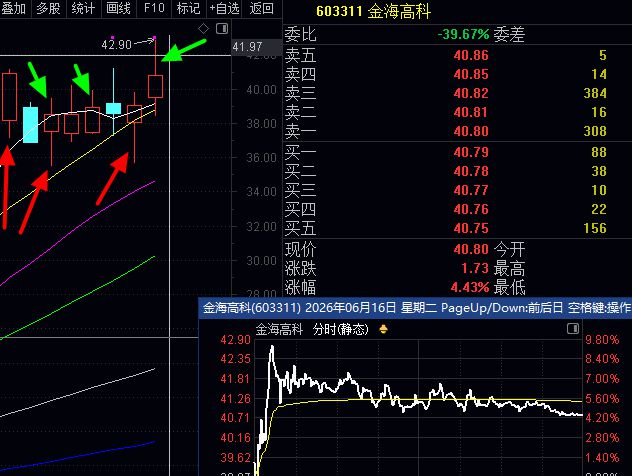Open the 多股 multi-stock view

pyautogui.click(x=48, y=8)
